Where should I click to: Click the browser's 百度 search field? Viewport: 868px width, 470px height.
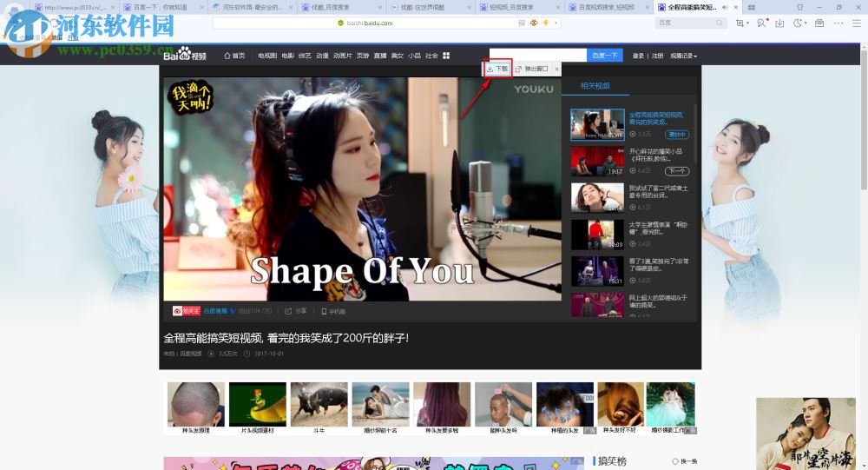click(x=690, y=23)
